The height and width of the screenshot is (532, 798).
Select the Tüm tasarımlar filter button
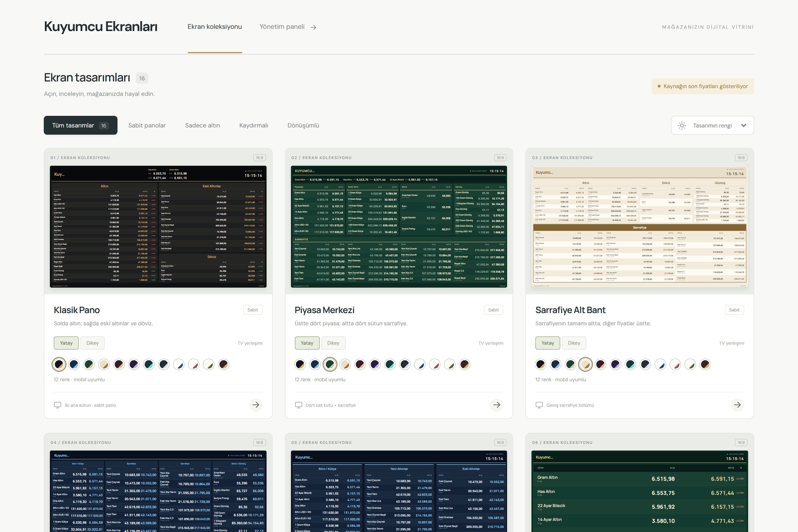(x=80, y=126)
